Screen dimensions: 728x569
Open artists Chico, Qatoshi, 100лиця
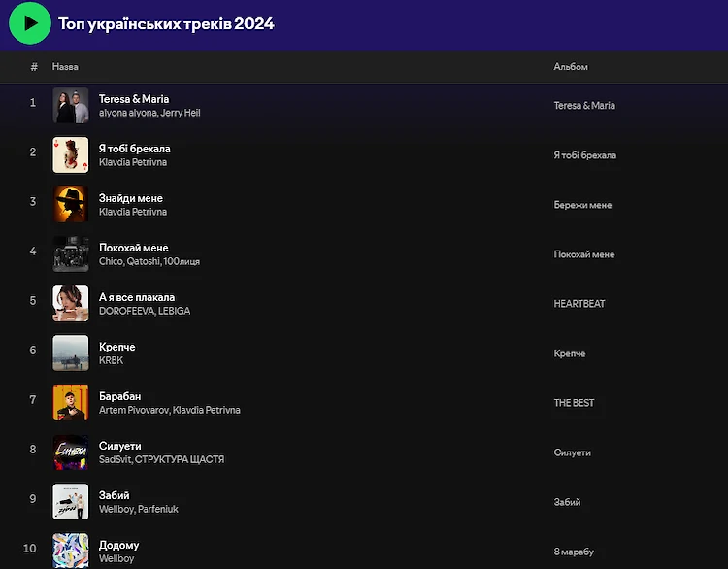[x=149, y=261]
